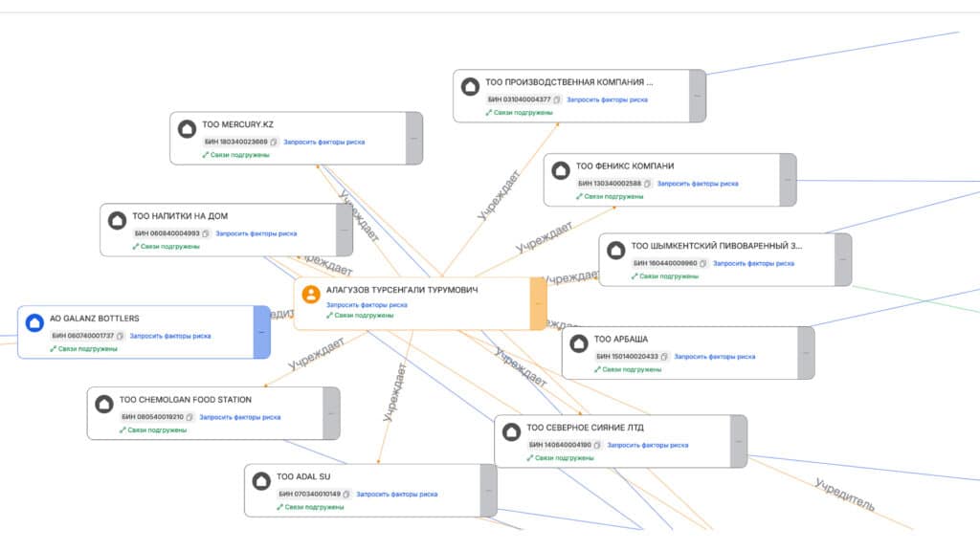The width and height of the screenshot is (980, 551).
Task: Request risk factors for ТОО ШЫМКЕНТСКИЙ ПИВОВАРЕННЫЙ
Action: (x=754, y=263)
